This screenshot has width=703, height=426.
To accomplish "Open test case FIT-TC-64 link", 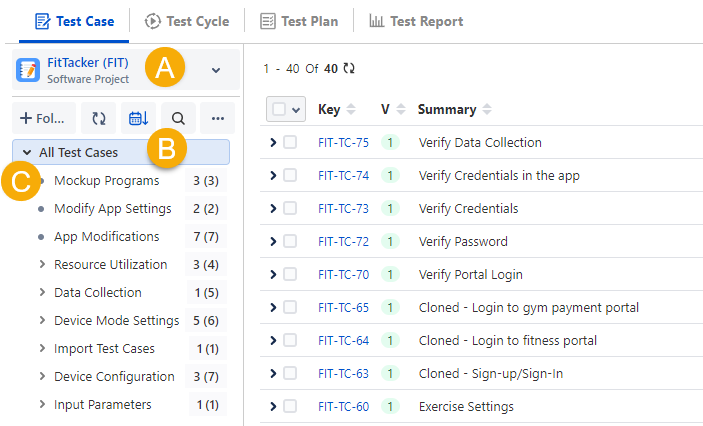I will [343, 341].
